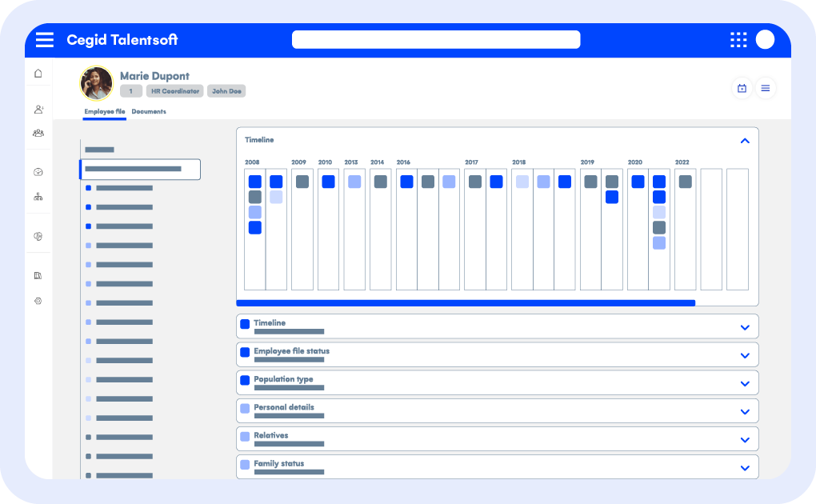This screenshot has width=816, height=504.
Task: Open the list menu icon beside the calendar
Action: 766,88
